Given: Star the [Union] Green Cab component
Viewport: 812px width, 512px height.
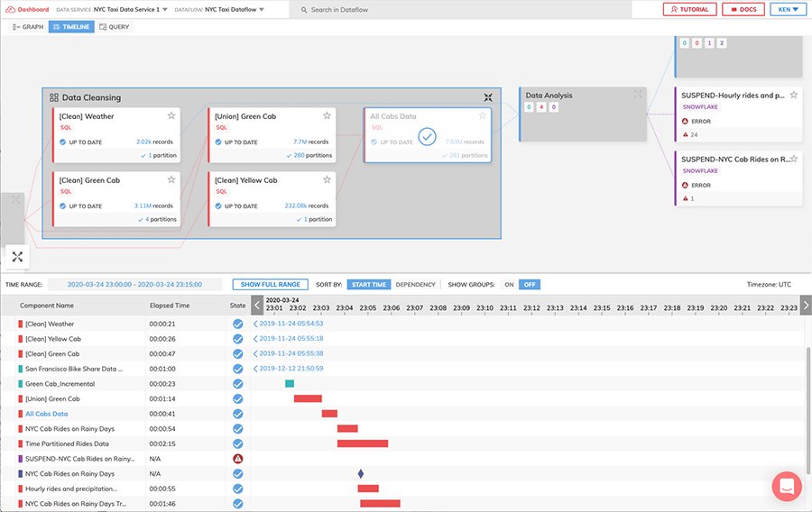Looking at the screenshot, I should [x=328, y=115].
